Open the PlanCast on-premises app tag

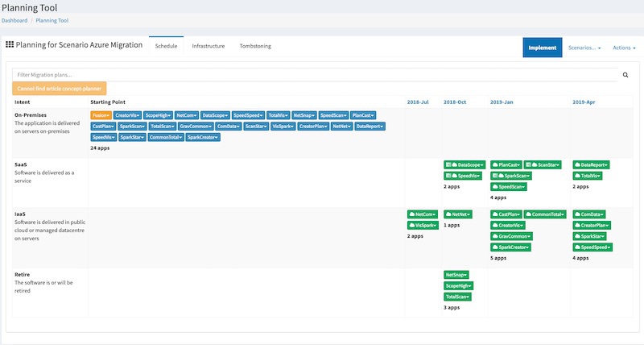tap(363, 115)
